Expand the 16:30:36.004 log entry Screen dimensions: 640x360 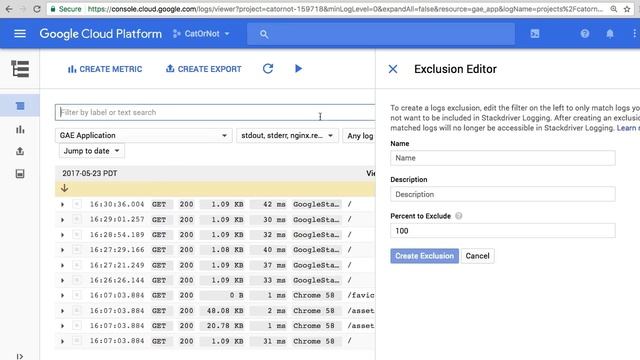click(62, 204)
